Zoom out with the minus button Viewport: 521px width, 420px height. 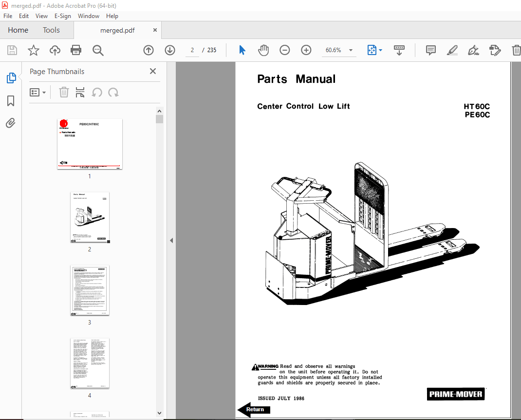coord(285,50)
